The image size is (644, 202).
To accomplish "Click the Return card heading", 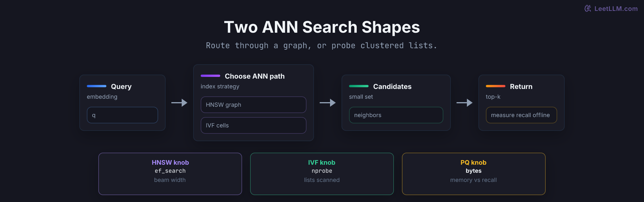I will click(521, 86).
